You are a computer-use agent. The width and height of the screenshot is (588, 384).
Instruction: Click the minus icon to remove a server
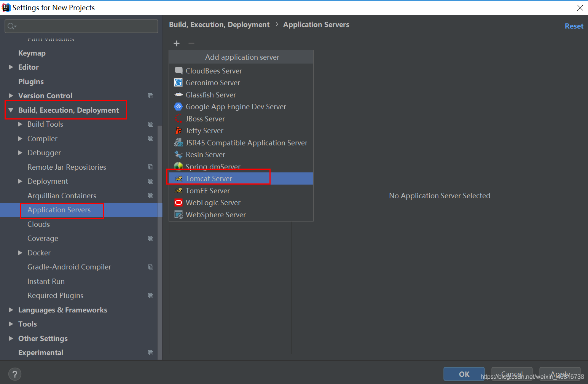tap(191, 43)
